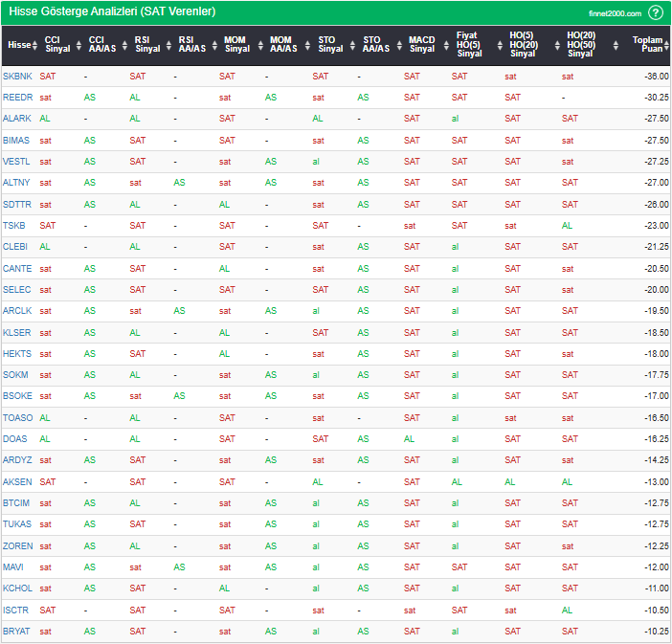Open the DOAS stock link
Viewport: 672px width, 644px height.
coord(15,439)
